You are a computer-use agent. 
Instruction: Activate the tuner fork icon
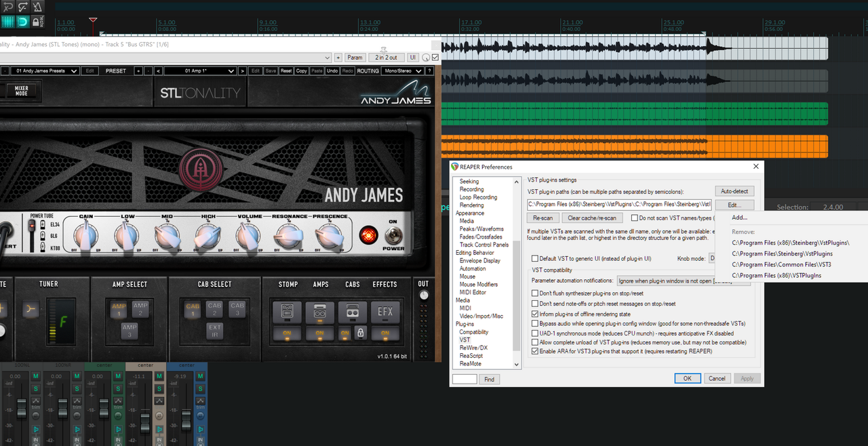[31, 310]
